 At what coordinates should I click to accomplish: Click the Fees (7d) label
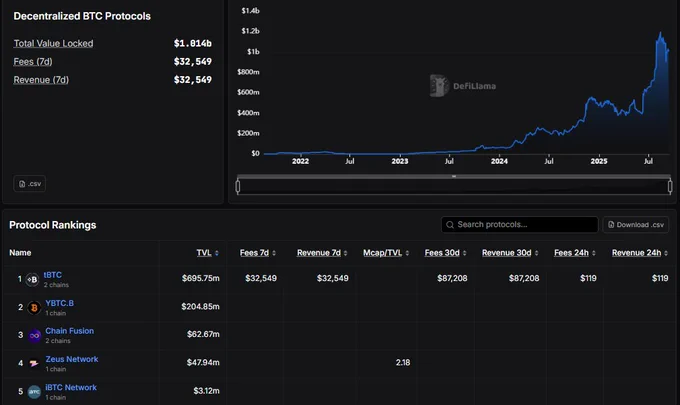(x=33, y=62)
